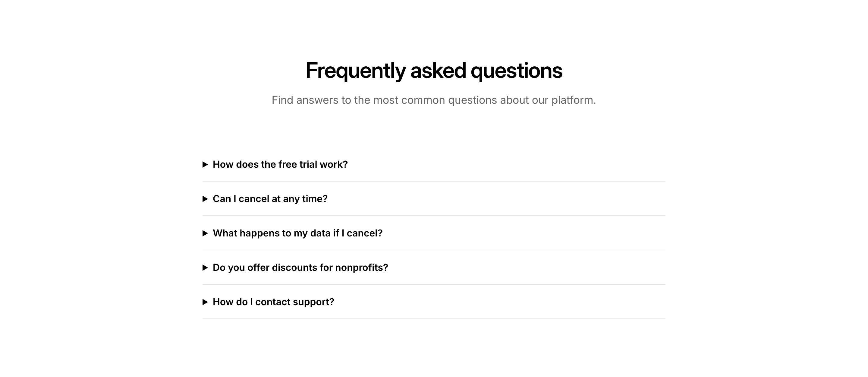
Task: Click the divider line under the data cancellation question
Action: [x=434, y=250]
